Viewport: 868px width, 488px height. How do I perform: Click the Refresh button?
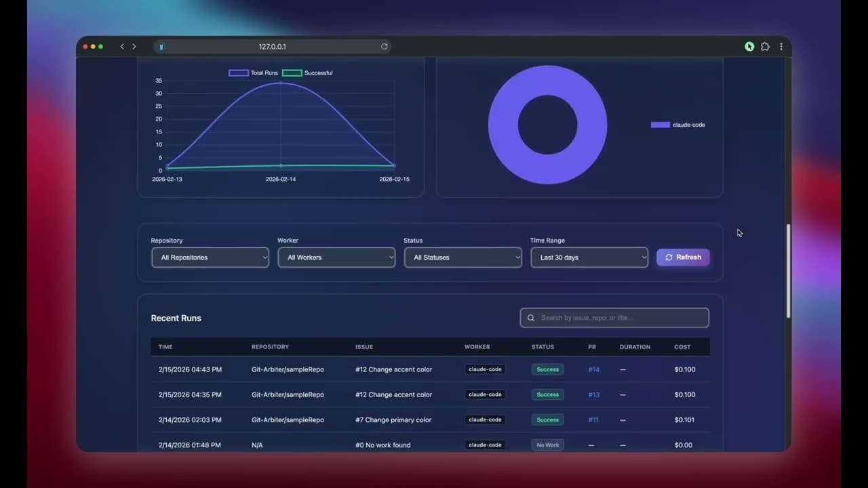point(683,257)
